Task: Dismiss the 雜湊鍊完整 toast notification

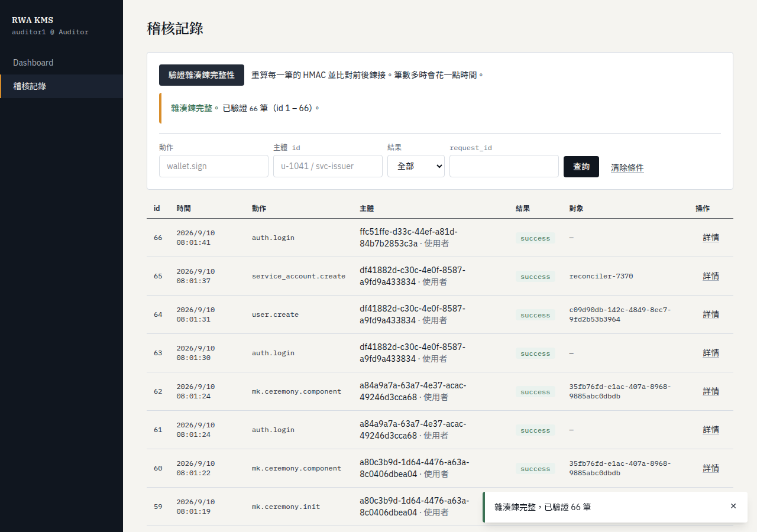Action: pos(733,507)
